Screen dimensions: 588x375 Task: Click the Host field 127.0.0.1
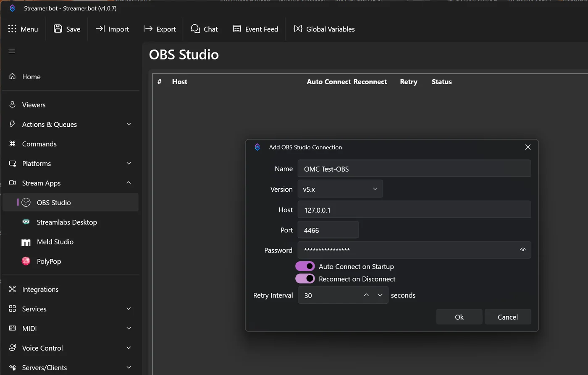click(414, 210)
